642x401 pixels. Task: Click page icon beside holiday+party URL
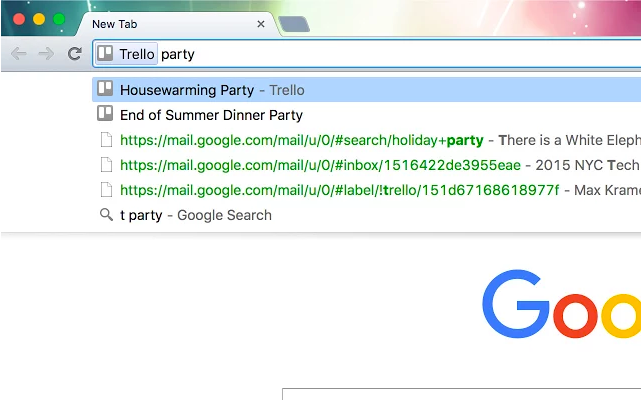(x=106, y=140)
